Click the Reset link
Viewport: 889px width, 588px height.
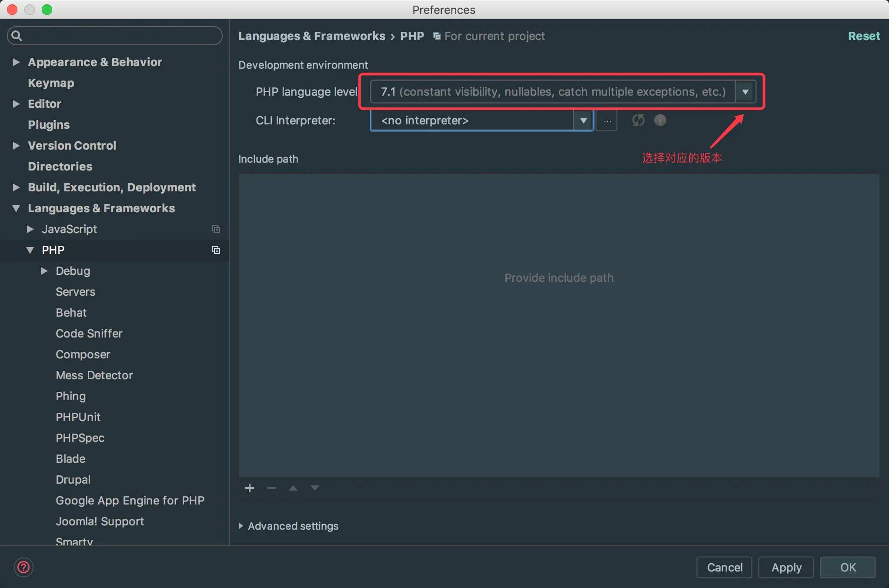click(x=864, y=36)
